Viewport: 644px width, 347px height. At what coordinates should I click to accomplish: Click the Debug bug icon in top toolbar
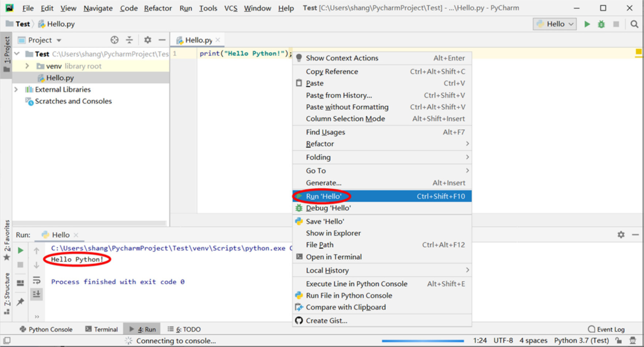(x=601, y=24)
